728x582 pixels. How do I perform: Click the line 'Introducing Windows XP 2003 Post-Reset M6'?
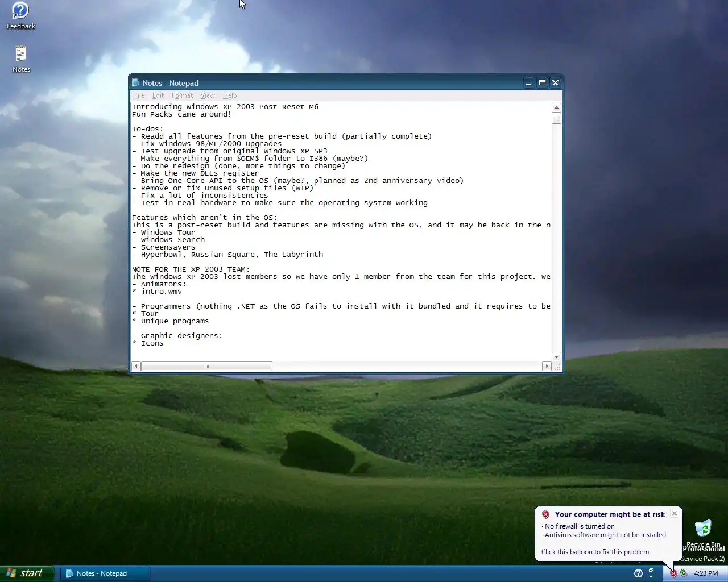tap(225, 107)
